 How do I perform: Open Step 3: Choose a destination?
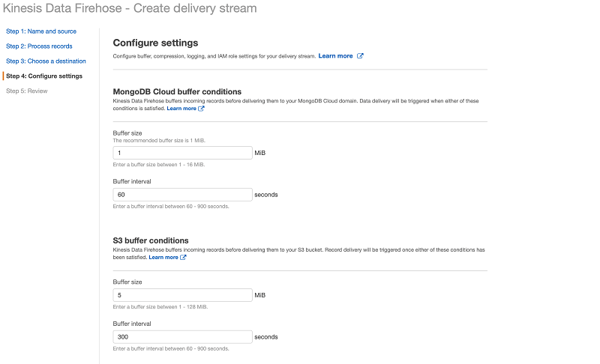[x=46, y=61]
